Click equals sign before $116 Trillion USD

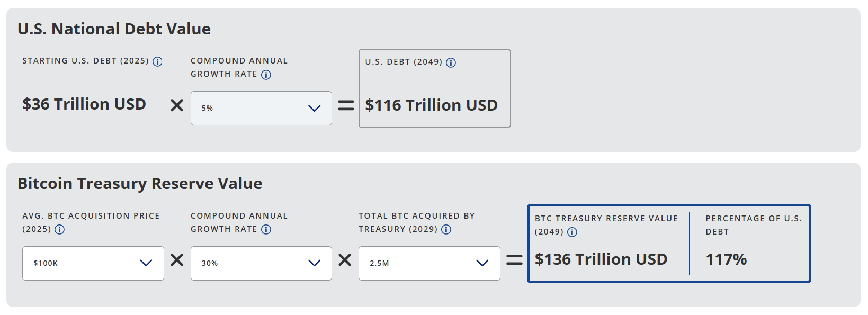coord(346,106)
